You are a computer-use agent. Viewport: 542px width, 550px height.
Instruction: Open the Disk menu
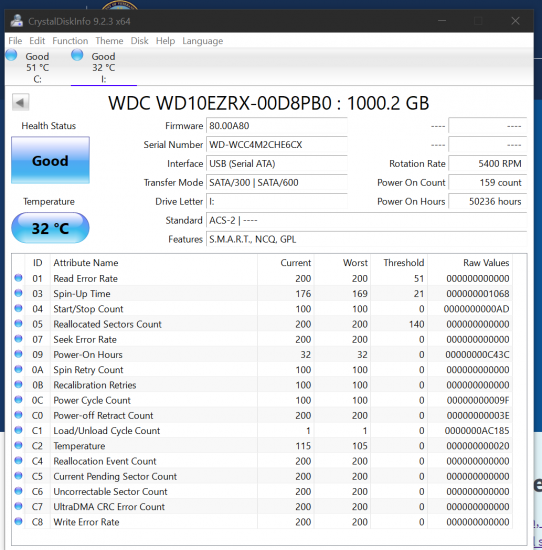pos(139,41)
